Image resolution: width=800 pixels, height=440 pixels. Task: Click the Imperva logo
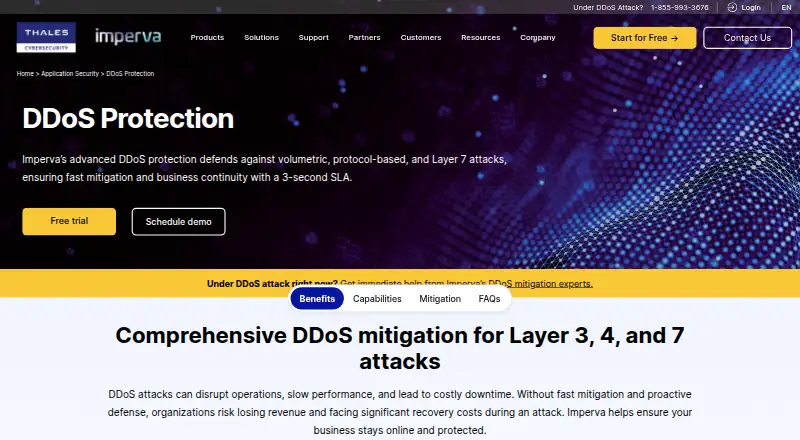pos(128,37)
